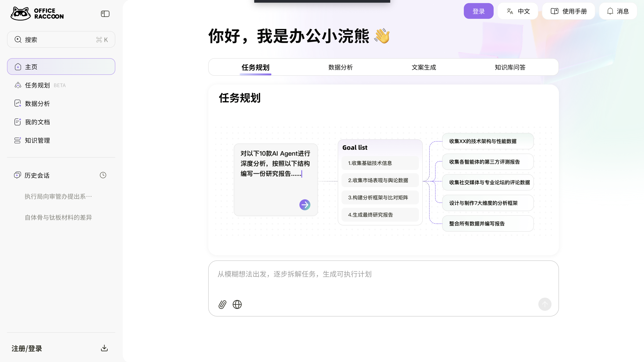Viewport: 644px width, 362px height.
Task: Open the 使用手册 manual
Action: 569,11
